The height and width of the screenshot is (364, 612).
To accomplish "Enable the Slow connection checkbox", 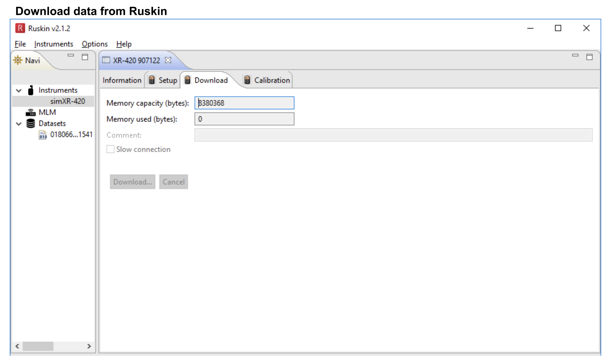I will click(110, 149).
